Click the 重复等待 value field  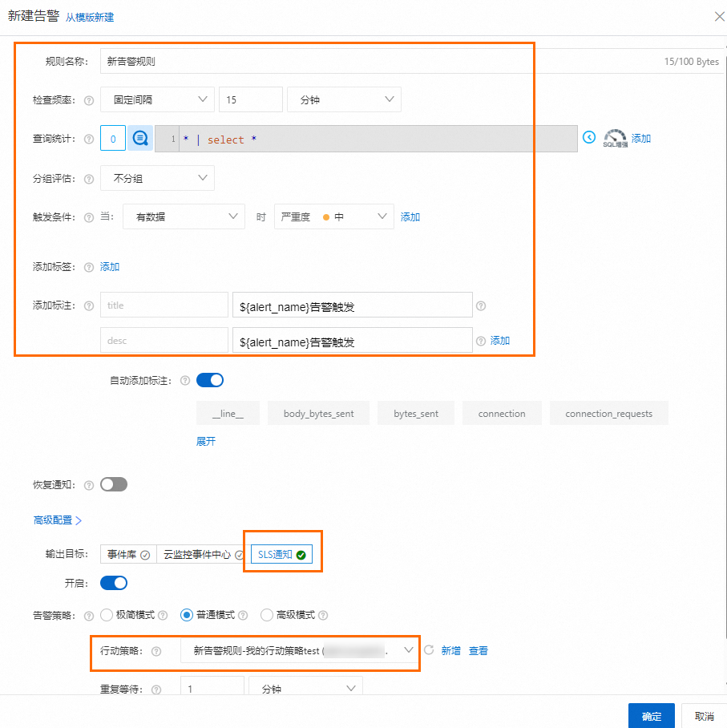click(212, 686)
